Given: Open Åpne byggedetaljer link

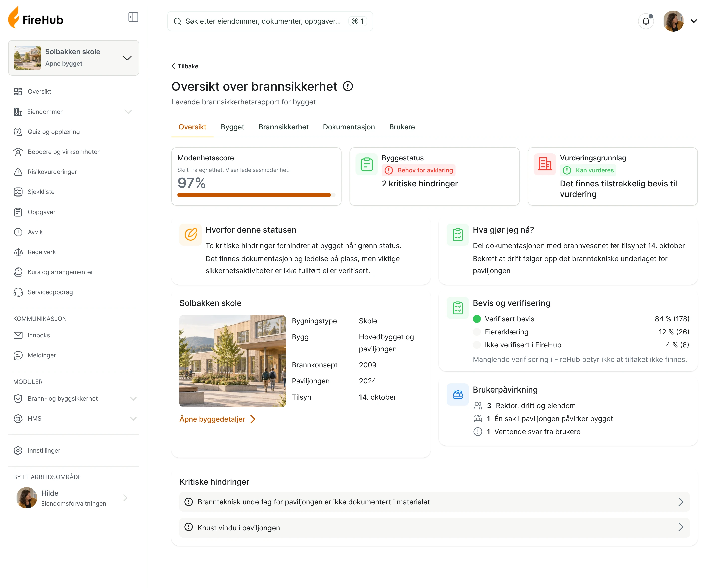Looking at the screenshot, I should point(217,419).
